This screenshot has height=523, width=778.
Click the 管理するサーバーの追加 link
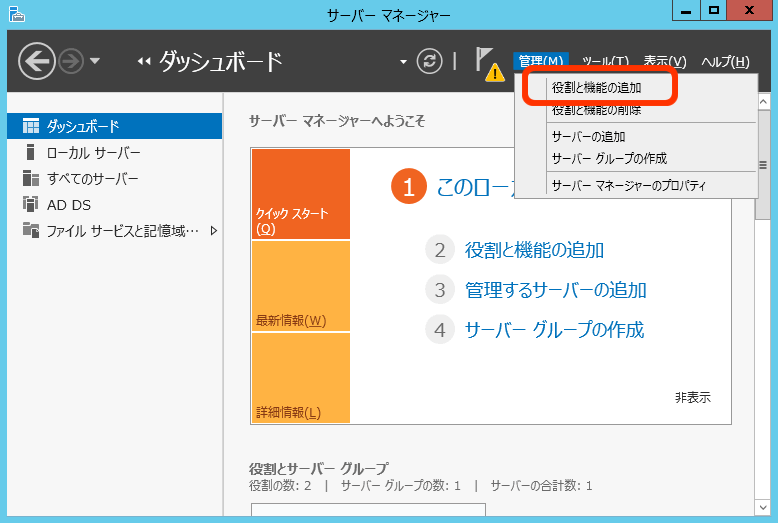click(555, 290)
